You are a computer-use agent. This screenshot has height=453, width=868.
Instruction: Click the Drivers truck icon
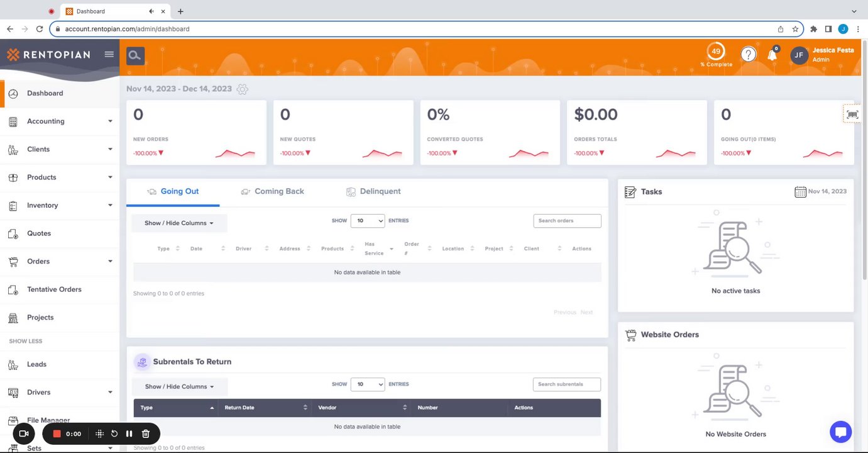pyautogui.click(x=13, y=393)
